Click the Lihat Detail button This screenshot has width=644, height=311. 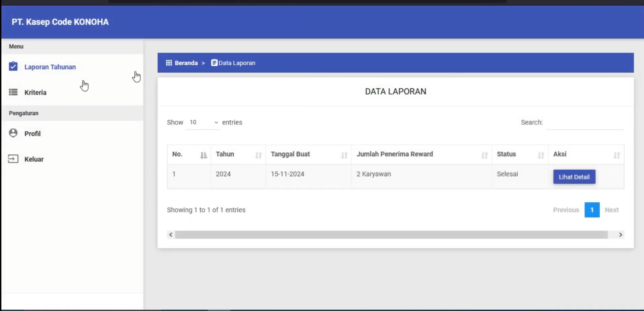(x=574, y=177)
